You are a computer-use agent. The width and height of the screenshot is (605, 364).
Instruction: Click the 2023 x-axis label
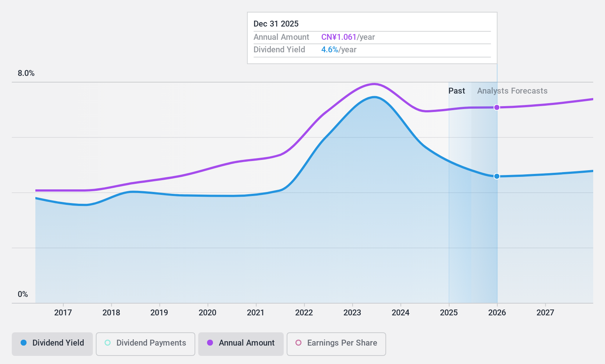point(352,313)
